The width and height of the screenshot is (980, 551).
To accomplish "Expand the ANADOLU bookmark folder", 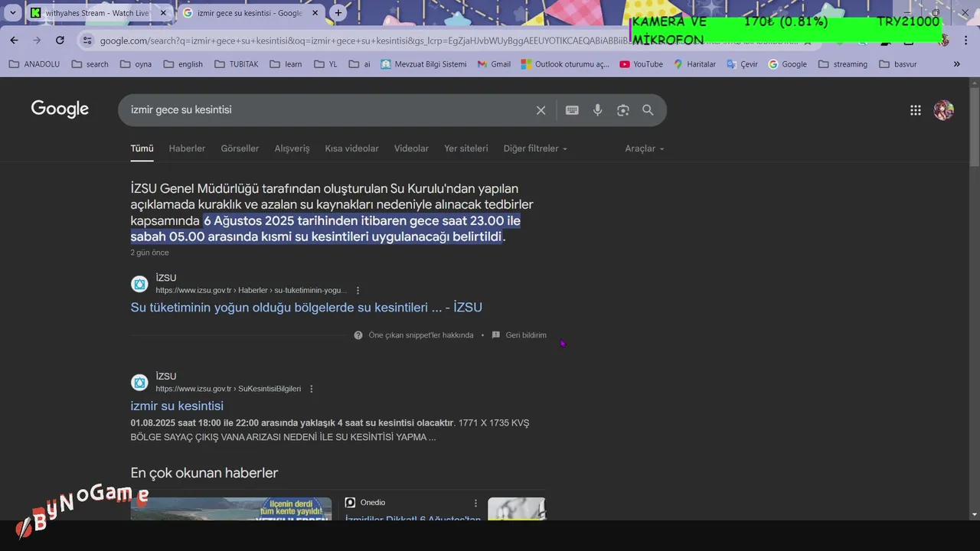I will tap(34, 64).
